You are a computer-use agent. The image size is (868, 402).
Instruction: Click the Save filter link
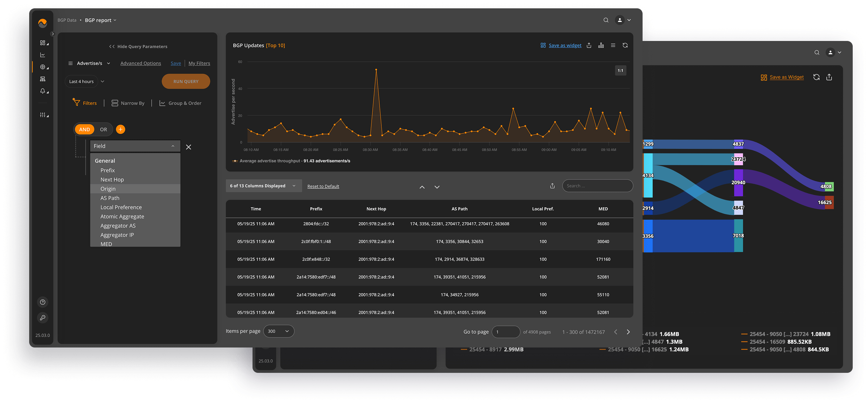click(176, 63)
